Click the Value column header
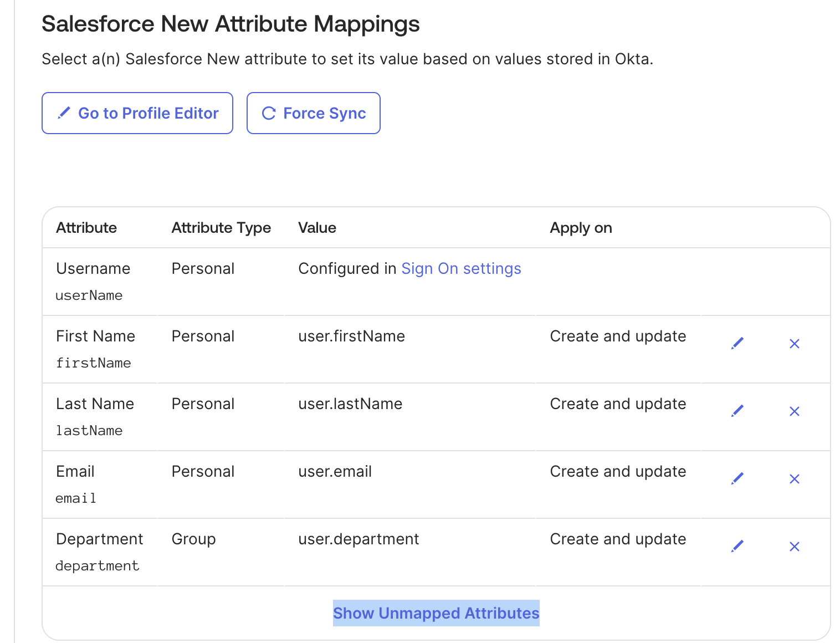 [317, 228]
